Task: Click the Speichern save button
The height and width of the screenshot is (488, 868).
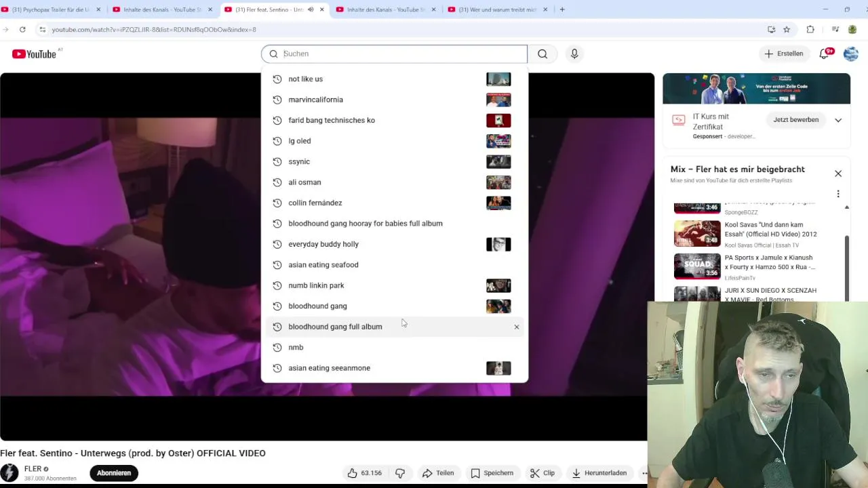Action: click(492, 473)
